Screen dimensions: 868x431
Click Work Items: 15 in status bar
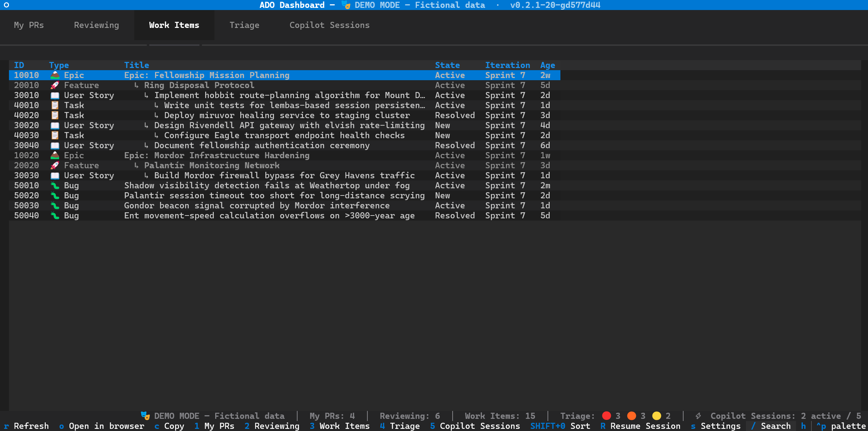(x=500, y=416)
